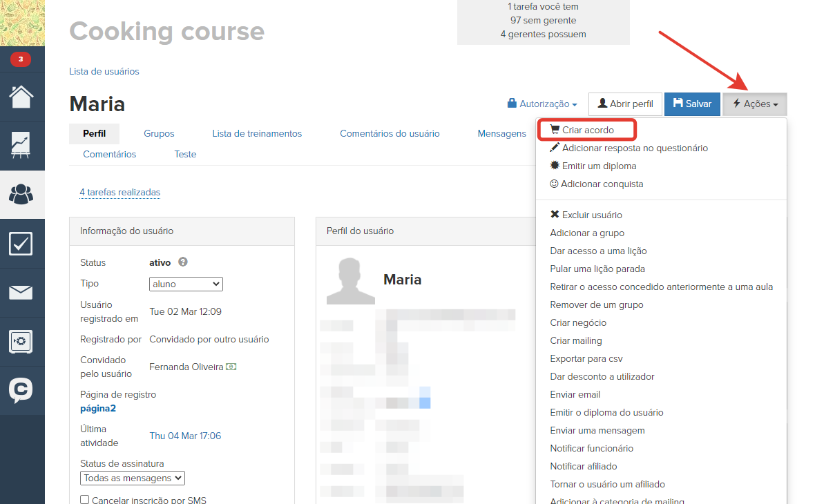The width and height of the screenshot is (815, 504).
Task: Click the Abrir perfil button
Action: [x=625, y=104]
